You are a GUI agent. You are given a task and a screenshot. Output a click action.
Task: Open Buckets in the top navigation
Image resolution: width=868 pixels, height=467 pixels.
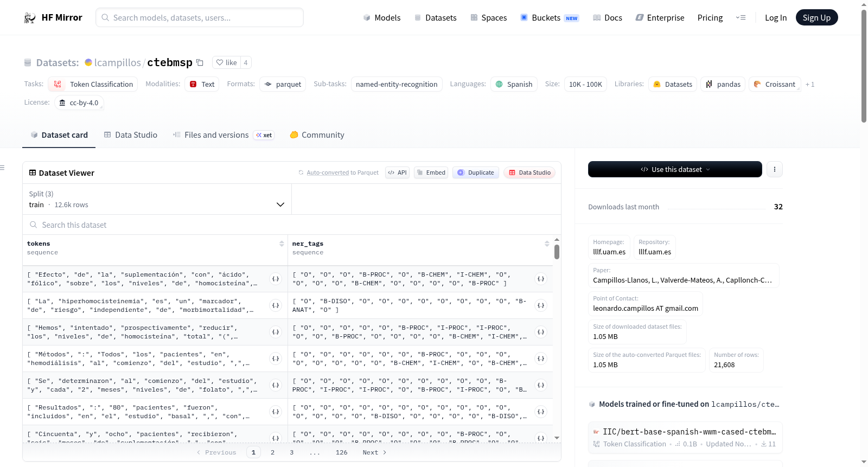point(550,18)
